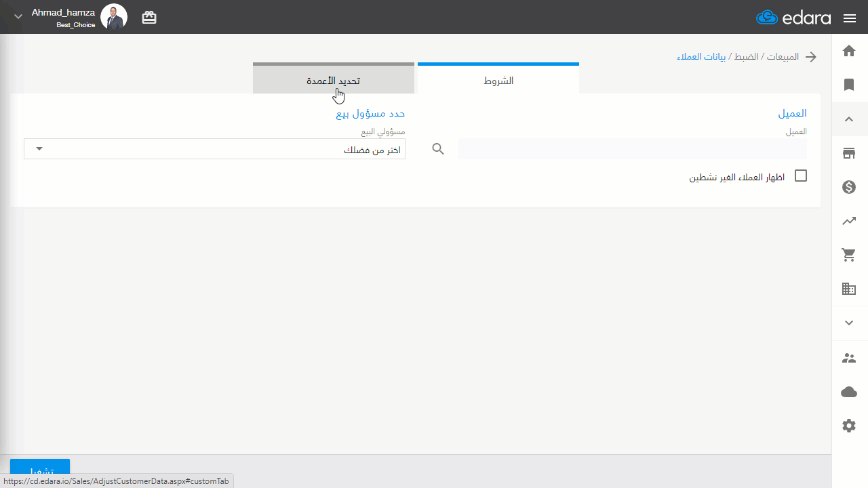The image size is (868, 488).
Task: Open the settings gear icon in sidebar
Action: pos(849,426)
